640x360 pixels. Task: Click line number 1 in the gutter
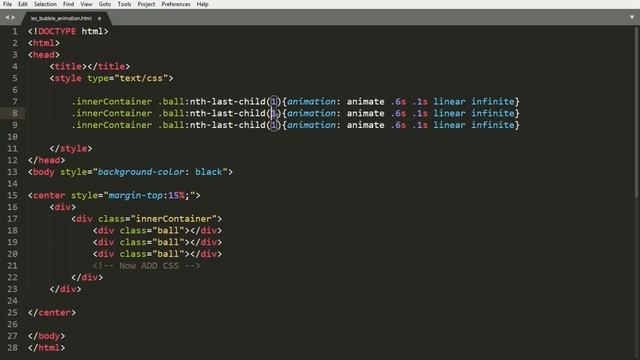click(x=15, y=31)
